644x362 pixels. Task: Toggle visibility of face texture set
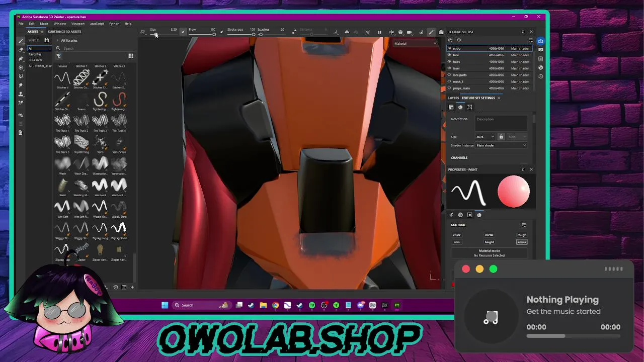[x=449, y=55]
